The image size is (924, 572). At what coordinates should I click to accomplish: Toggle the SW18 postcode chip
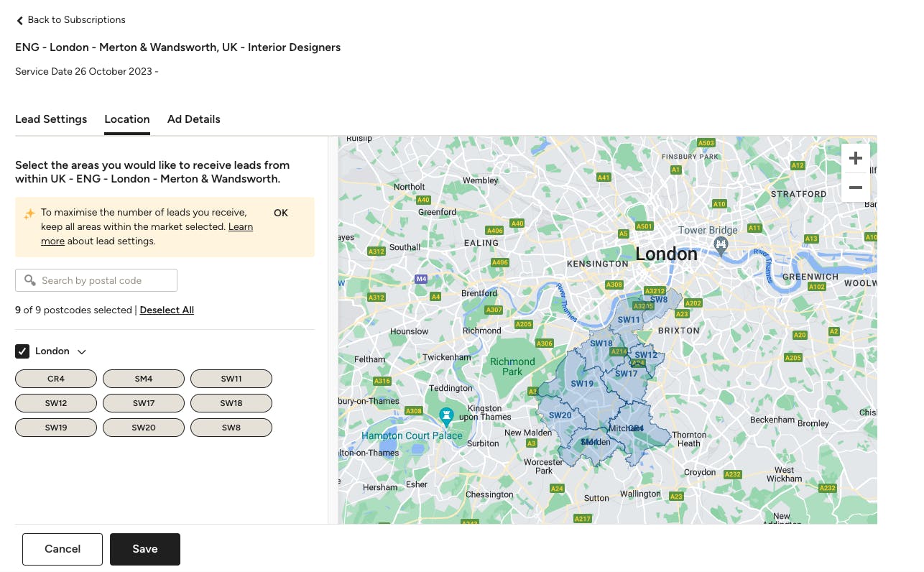click(x=231, y=403)
